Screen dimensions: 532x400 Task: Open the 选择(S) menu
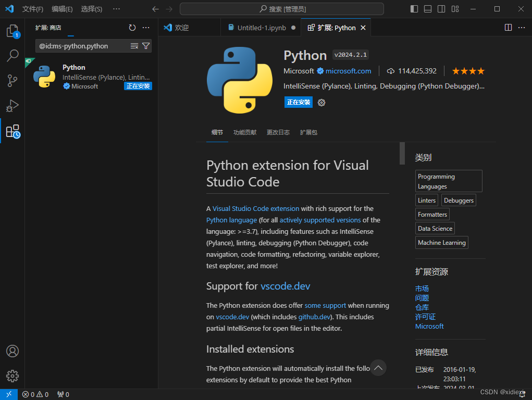pos(92,9)
